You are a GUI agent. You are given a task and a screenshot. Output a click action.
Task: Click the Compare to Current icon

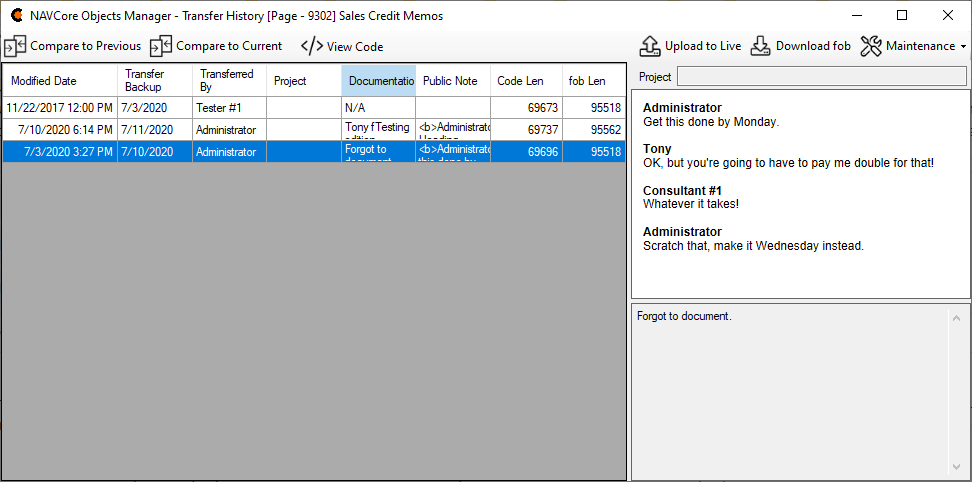click(x=161, y=46)
